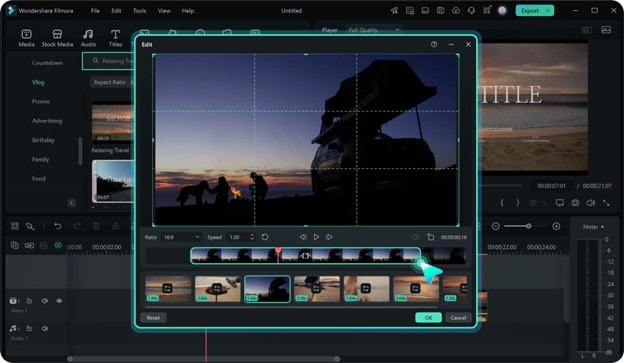The image size is (624, 363).
Task: Click the rotate crop icon beside timecode
Action: [430, 237]
